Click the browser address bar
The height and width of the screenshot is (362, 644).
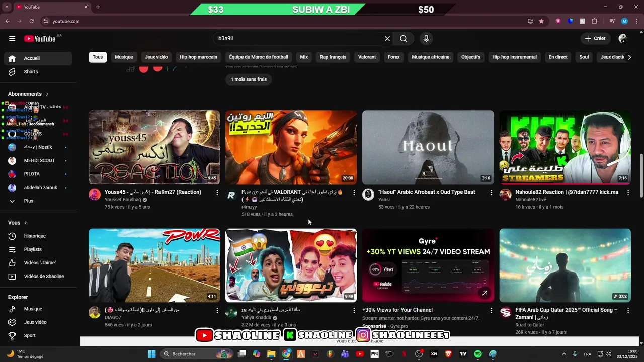[x=282, y=21]
